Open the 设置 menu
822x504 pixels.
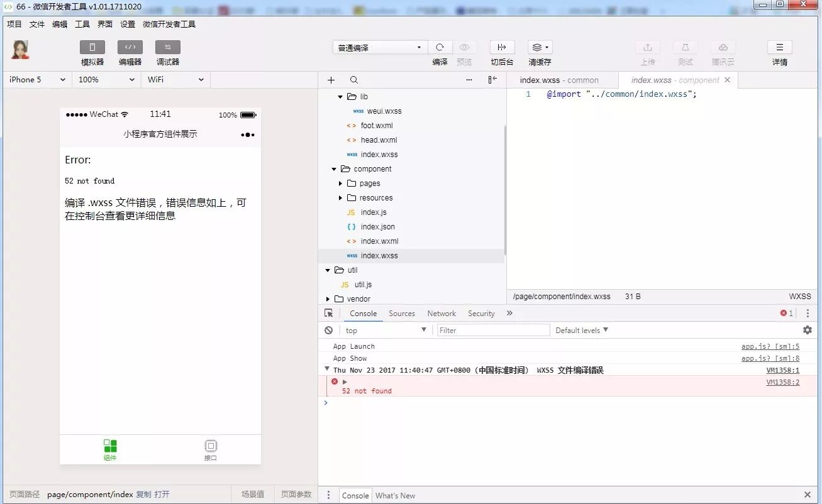128,24
